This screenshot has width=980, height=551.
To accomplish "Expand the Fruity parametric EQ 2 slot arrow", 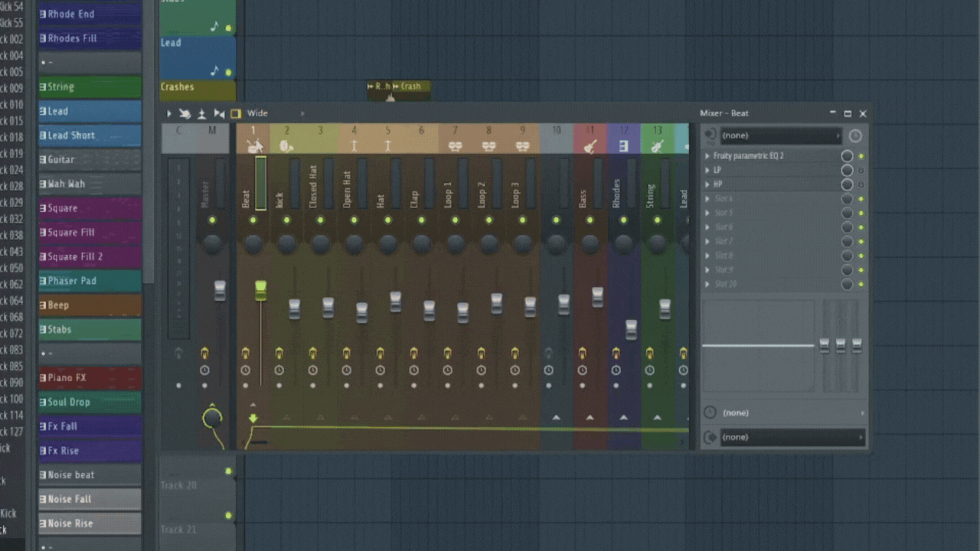I will 707,156.
